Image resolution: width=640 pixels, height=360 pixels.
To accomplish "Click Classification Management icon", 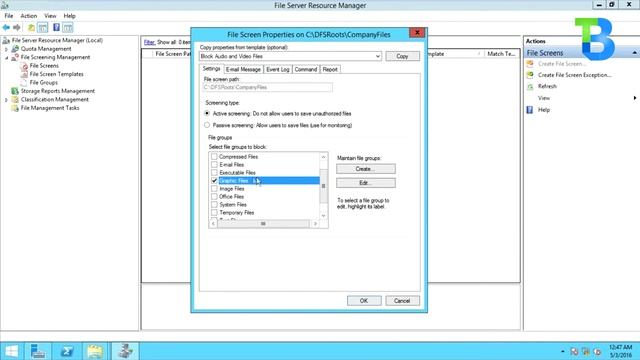I will [x=15, y=100].
